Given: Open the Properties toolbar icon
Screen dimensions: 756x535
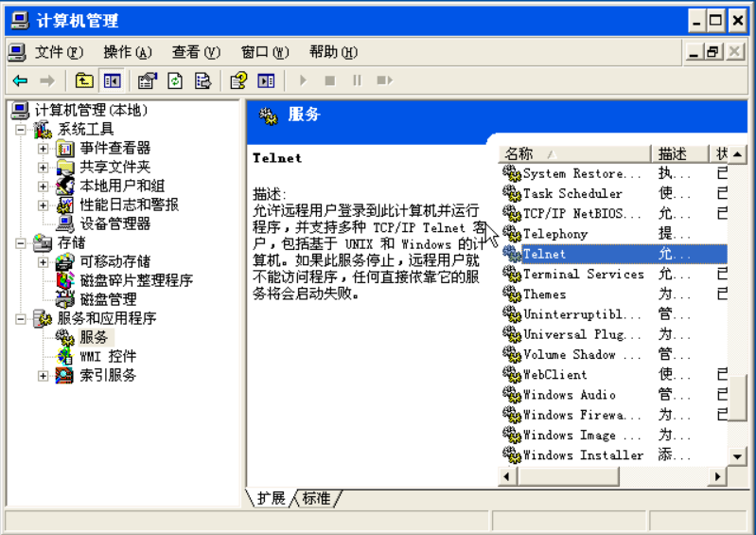Looking at the screenshot, I should click(148, 80).
